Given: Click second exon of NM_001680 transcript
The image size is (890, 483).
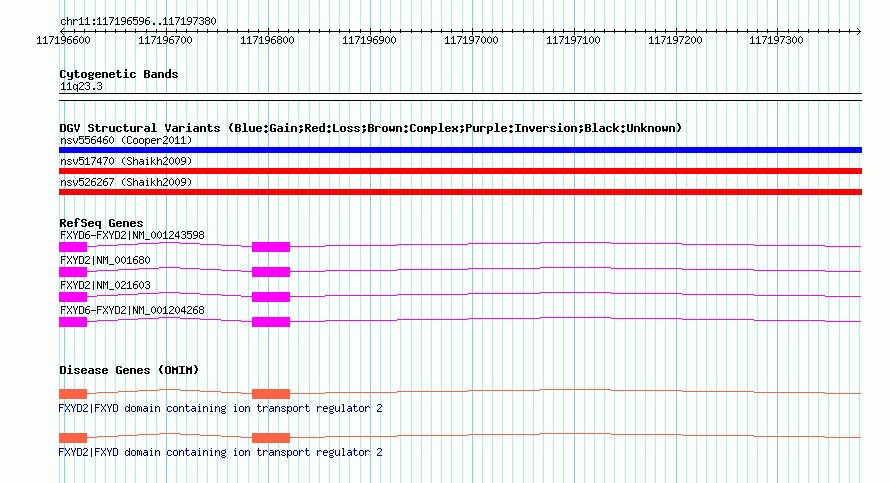Looking at the screenshot, I should 271,272.
